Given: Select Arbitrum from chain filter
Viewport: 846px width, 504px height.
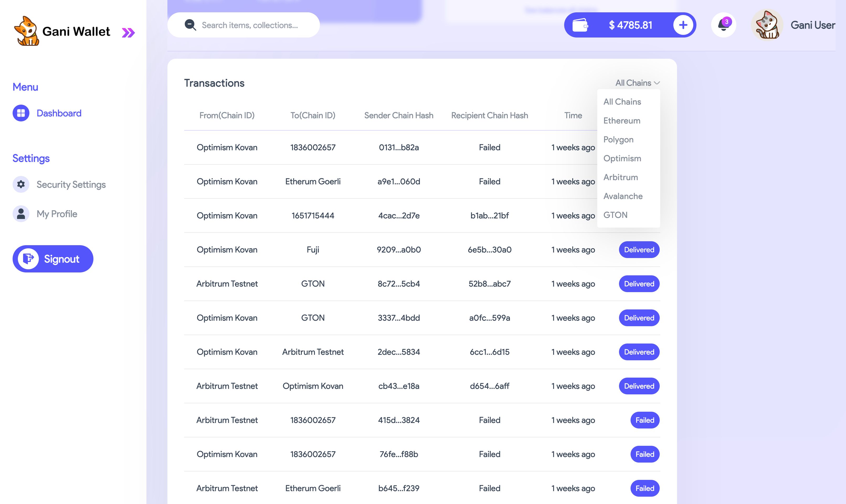Looking at the screenshot, I should pos(621,177).
